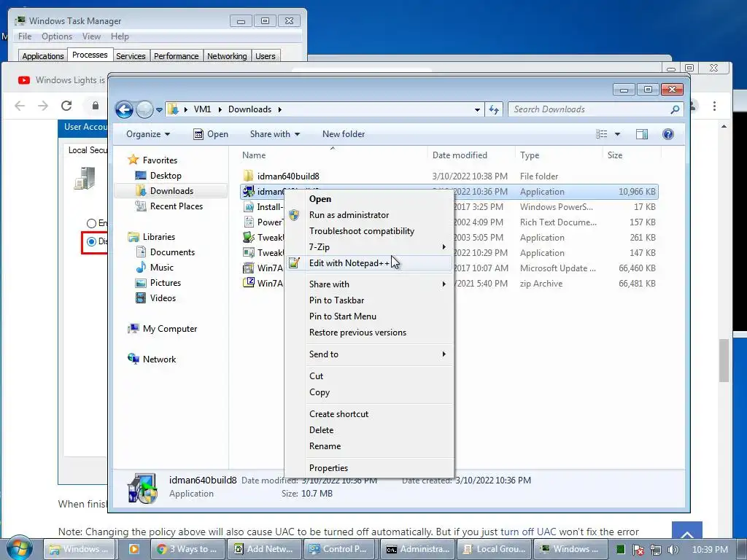The image size is (747, 560).
Task: Expand the Share with toolbar dropdown
Action: click(x=275, y=134)
